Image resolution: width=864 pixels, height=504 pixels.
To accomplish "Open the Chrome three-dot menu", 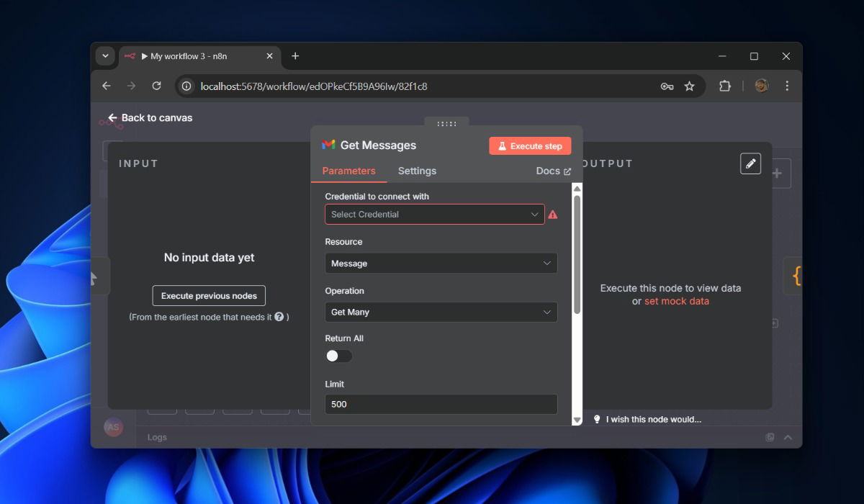I will tap(787, 86).
